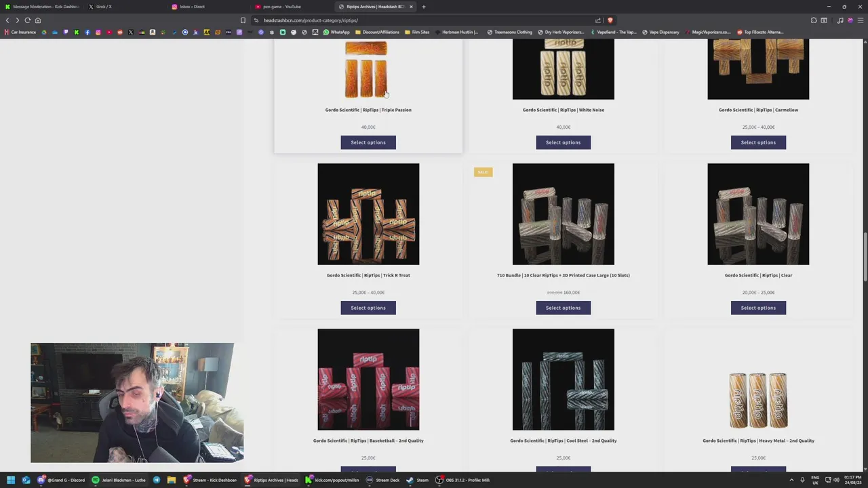Open Heavy Metal 2nd Quality product image
Viewport: 868px width, 488px height.
tap(758, 380)
